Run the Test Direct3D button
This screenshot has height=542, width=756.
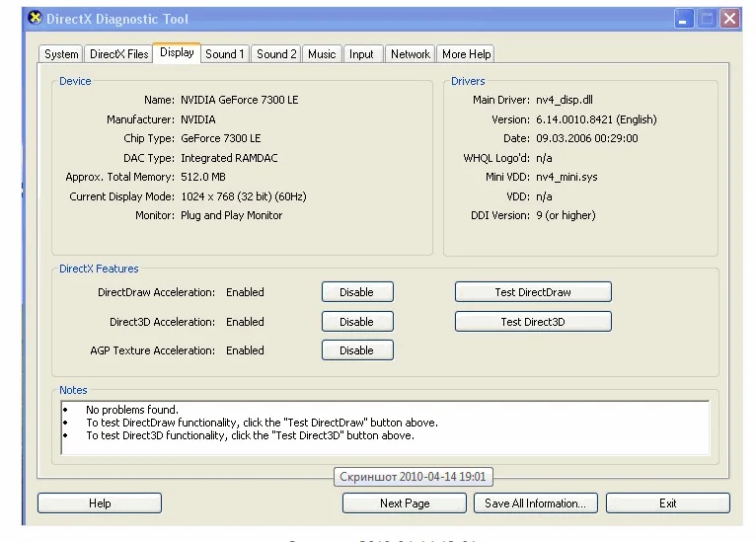point(532,322)
